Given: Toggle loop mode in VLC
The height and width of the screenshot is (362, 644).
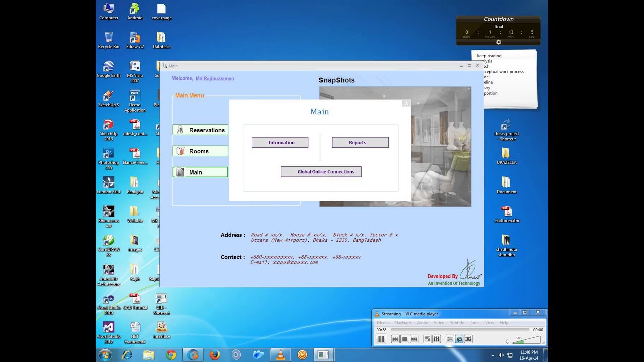Looking at the screenshot, I should [x=459, y=339].
